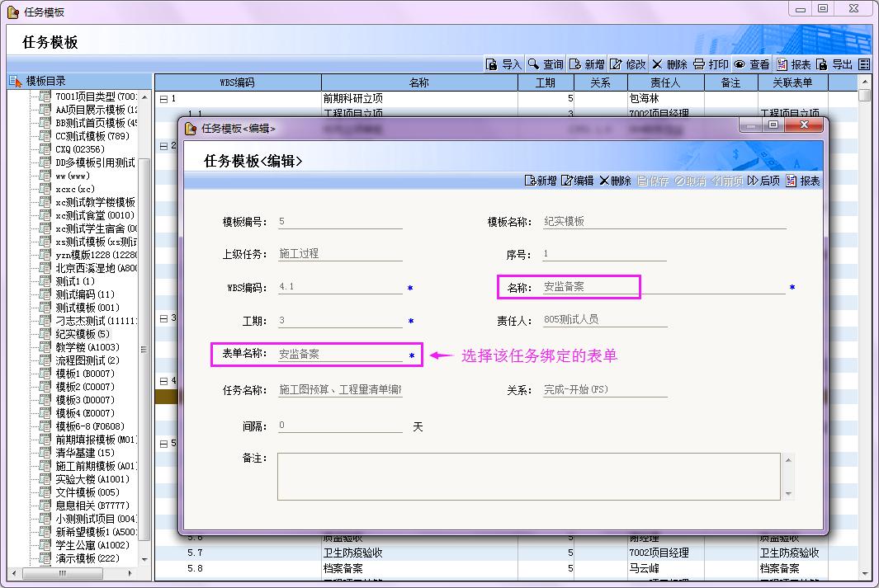
Task: Collapse WBS row 1 in the grid
Action: pos(163,99)
